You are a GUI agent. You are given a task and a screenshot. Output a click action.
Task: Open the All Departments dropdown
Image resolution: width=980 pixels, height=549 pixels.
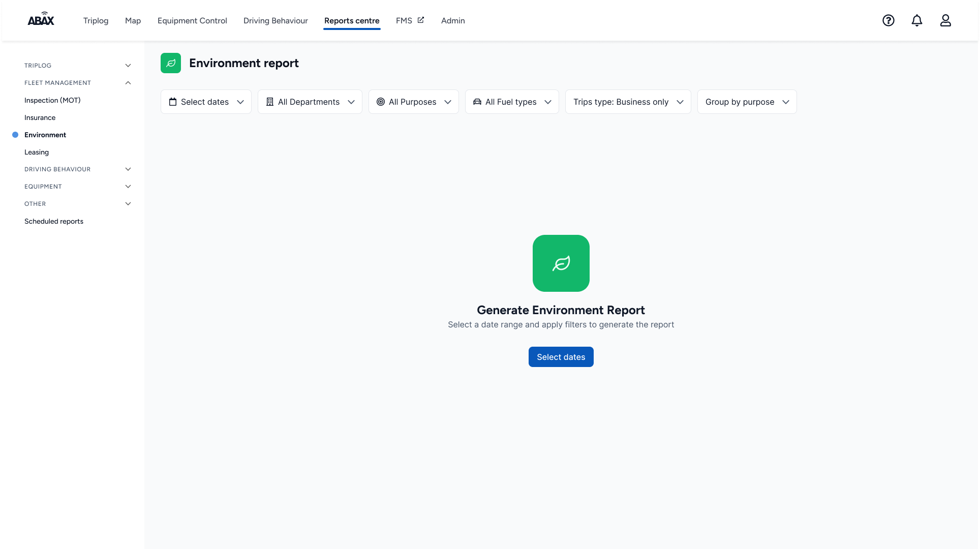pos(310,102)
